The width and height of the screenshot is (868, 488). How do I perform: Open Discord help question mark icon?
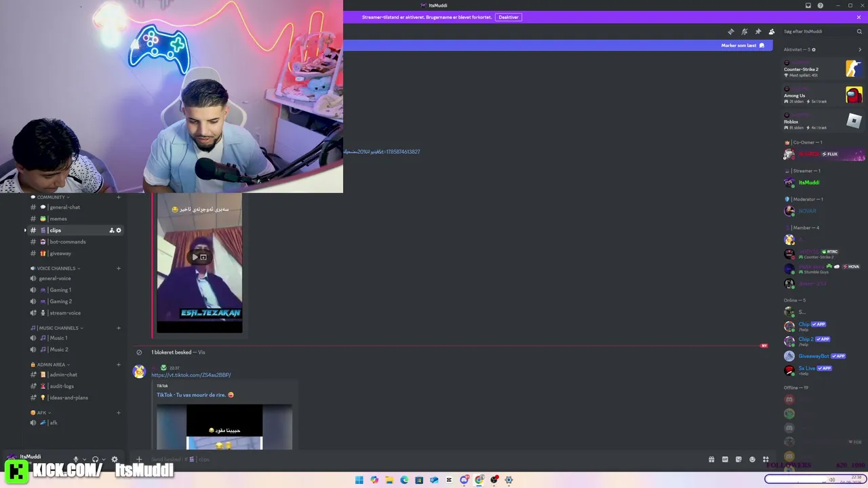[821, 5]
